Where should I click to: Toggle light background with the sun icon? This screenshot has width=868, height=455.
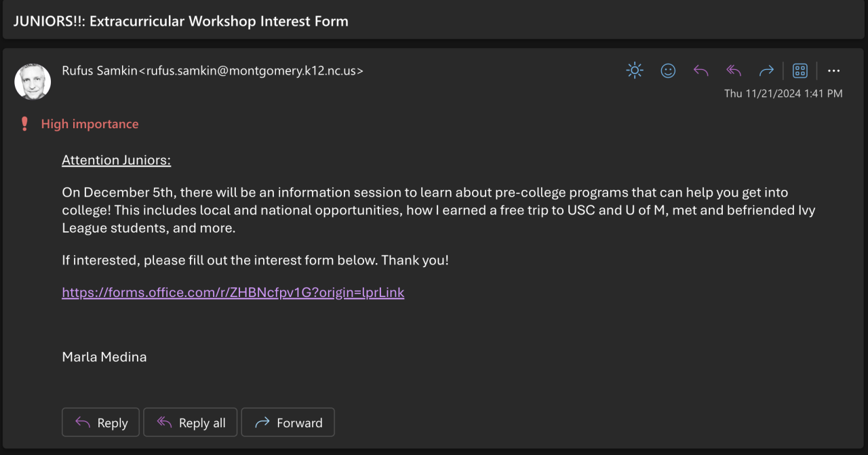click(635, 71)
